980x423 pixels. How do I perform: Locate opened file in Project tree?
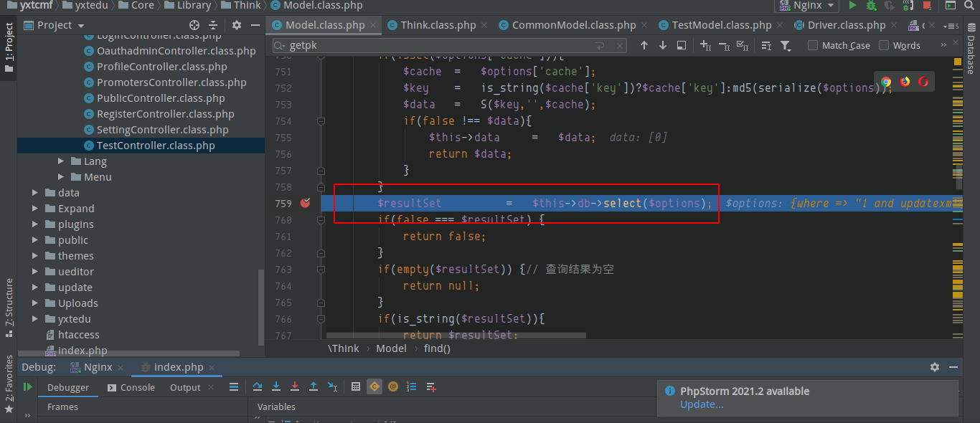[194, 25]
